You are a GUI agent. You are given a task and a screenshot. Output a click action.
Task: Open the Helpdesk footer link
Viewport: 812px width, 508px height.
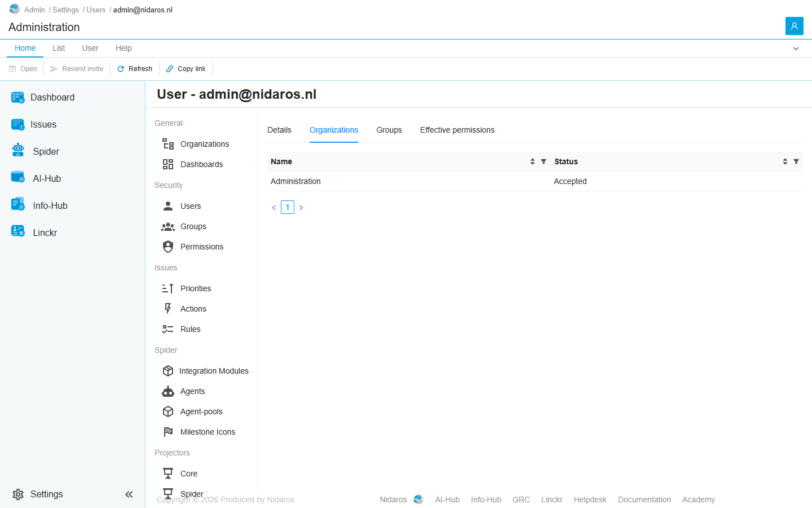(590, 500)
